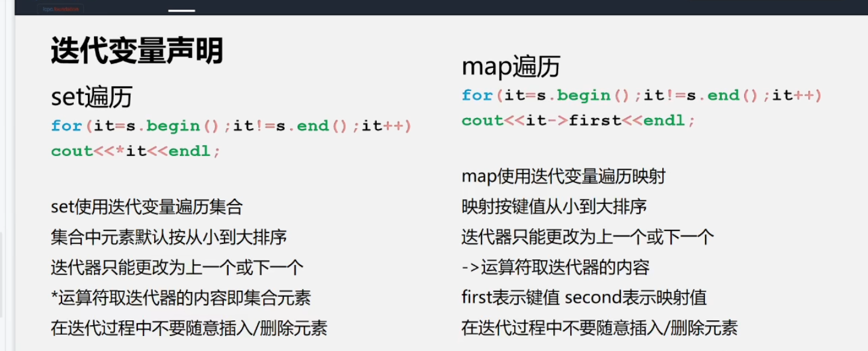
Task: Click the line set使用迭代变量遍历集合
Action: point(147,207)
